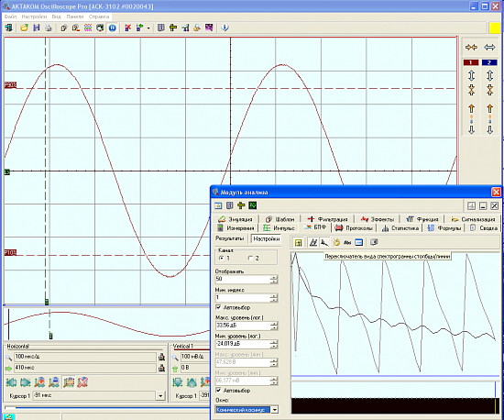Switch to the Статистика tab
Viewport: 504px width, 420px height.
pyautogui.click(x=400, y=228)
